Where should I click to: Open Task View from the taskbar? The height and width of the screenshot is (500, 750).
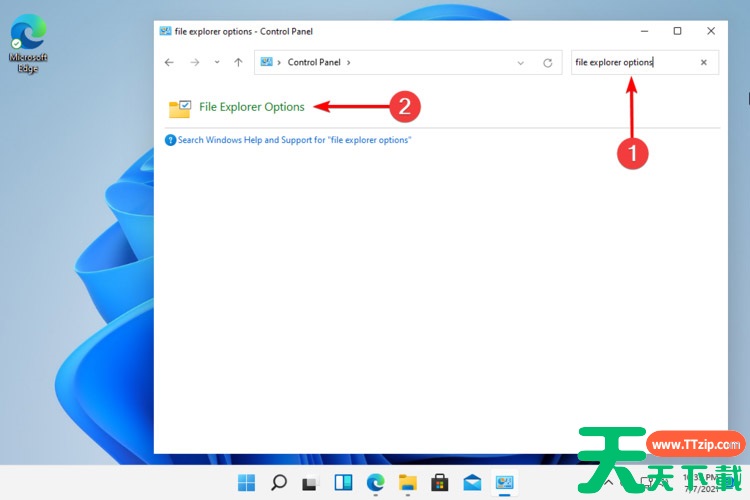310,483
